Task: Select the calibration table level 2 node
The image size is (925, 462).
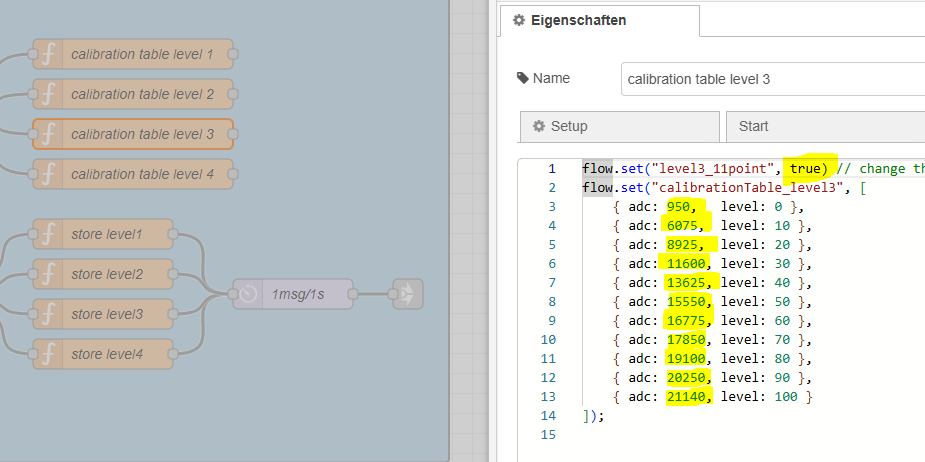Action: [133, 94]
